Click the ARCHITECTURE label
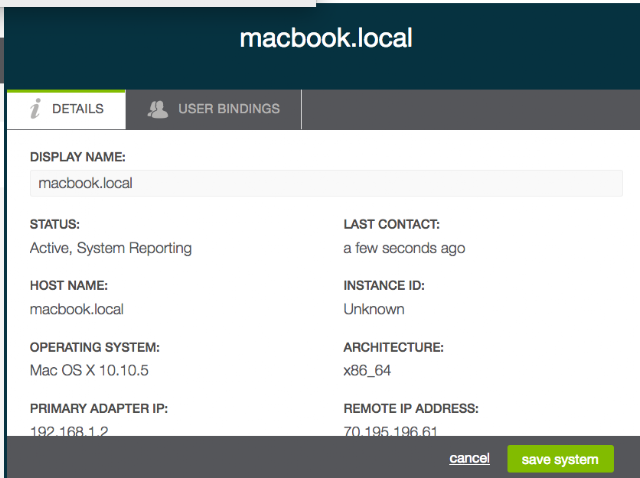This screenshot has width=640, height=478. tap(393, 347)
